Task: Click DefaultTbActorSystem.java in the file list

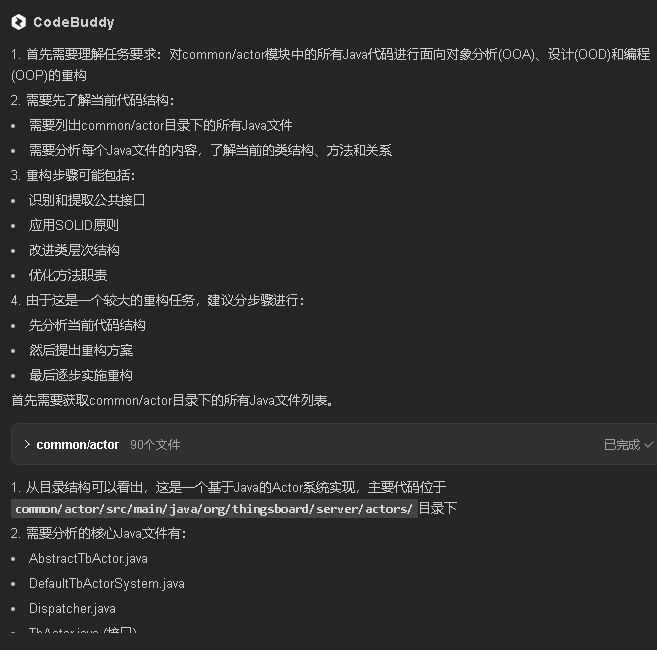Action: pos(106,583)
